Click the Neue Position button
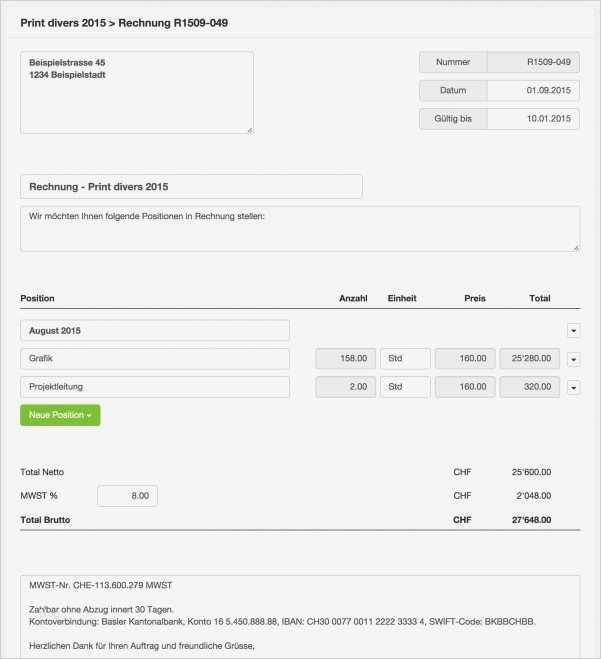601x659 pixels. coord(60,415)
